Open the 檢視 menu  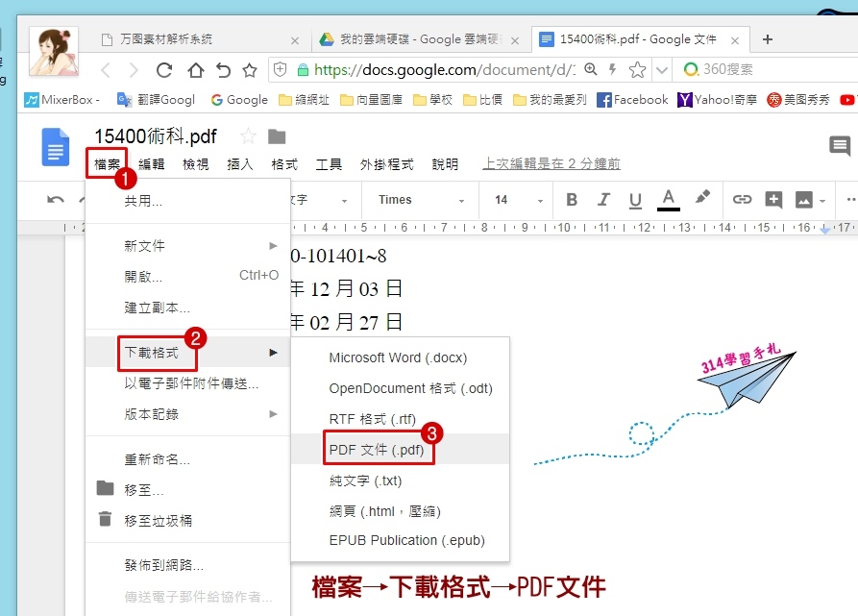click(x=195, y=163)
